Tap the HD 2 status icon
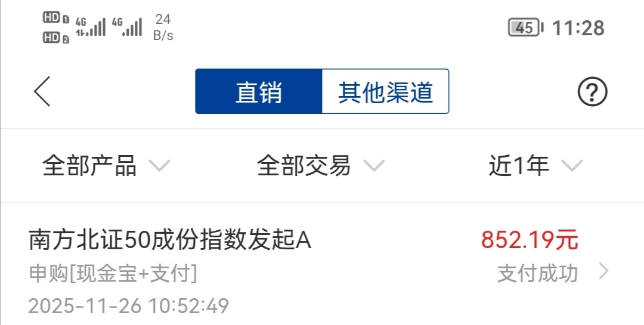The image size is (644, 325). click(x=56, y=38)
